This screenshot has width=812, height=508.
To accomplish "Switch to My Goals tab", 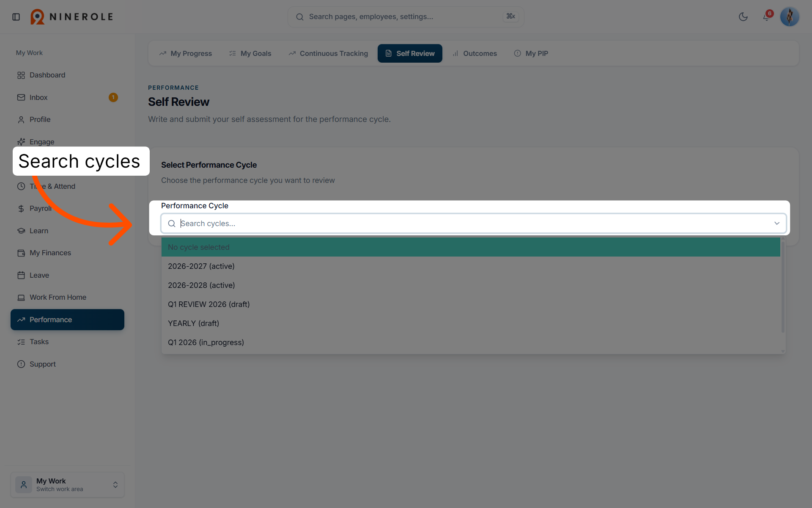I will [x=250, y=53].
